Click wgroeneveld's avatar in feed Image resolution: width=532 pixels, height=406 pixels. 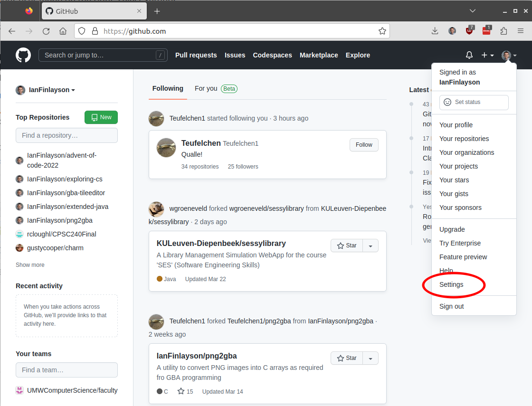pyautogui.click(x=156, y=209)
